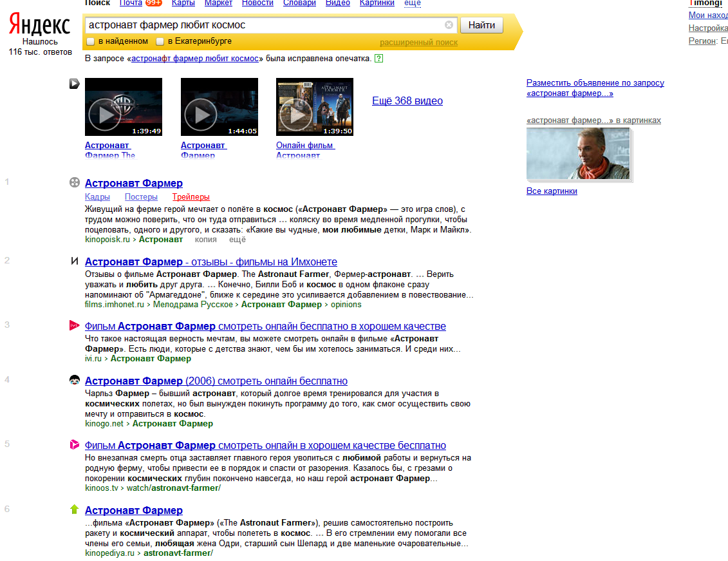Open the Картинки tab

click(377, 3)
